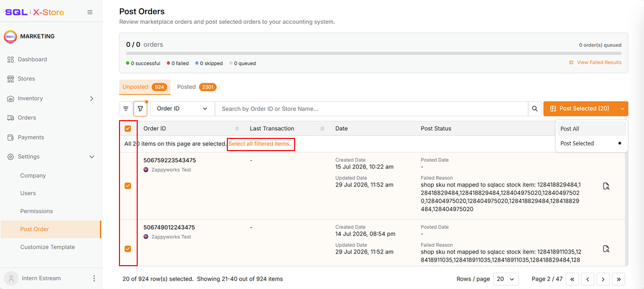This screenshot has width=644, height=289.
Task: Choose Post All from the dropdown menu
Action: (591, 129)
